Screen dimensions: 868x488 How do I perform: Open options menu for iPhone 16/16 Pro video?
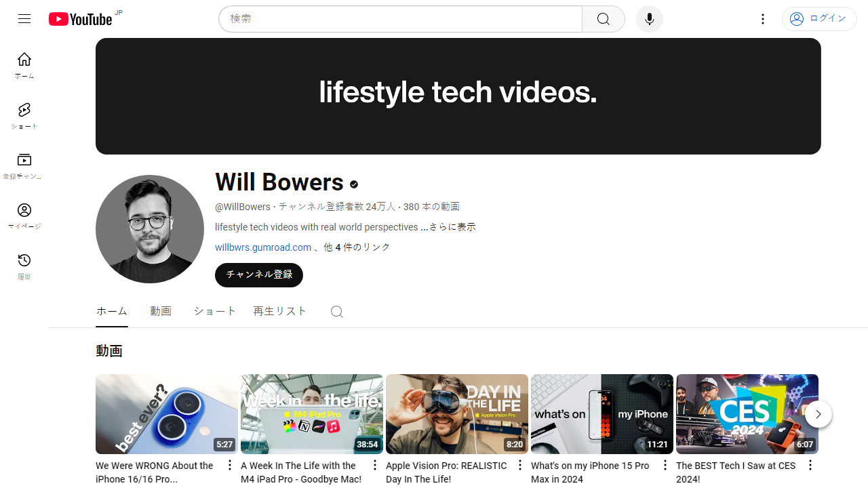click(230, 465)
